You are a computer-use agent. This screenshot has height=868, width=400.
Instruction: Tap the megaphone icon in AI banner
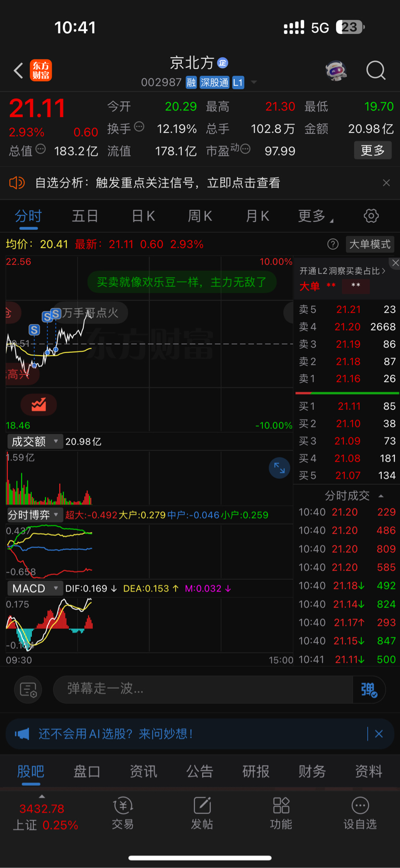(22, 734)
